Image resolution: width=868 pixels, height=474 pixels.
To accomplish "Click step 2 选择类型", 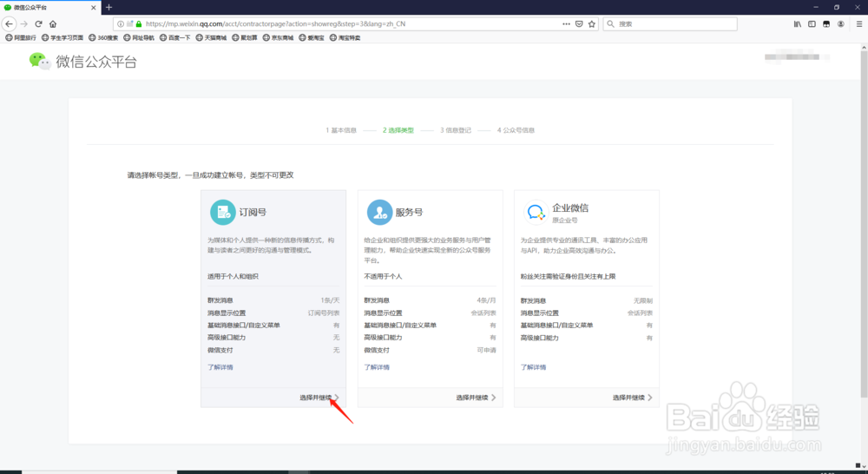I will (398, 130).
